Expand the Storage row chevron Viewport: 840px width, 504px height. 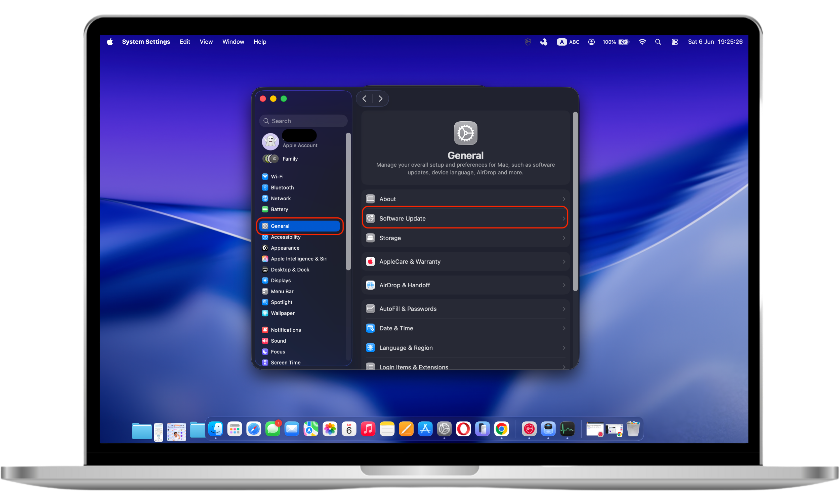click(563, 238)
